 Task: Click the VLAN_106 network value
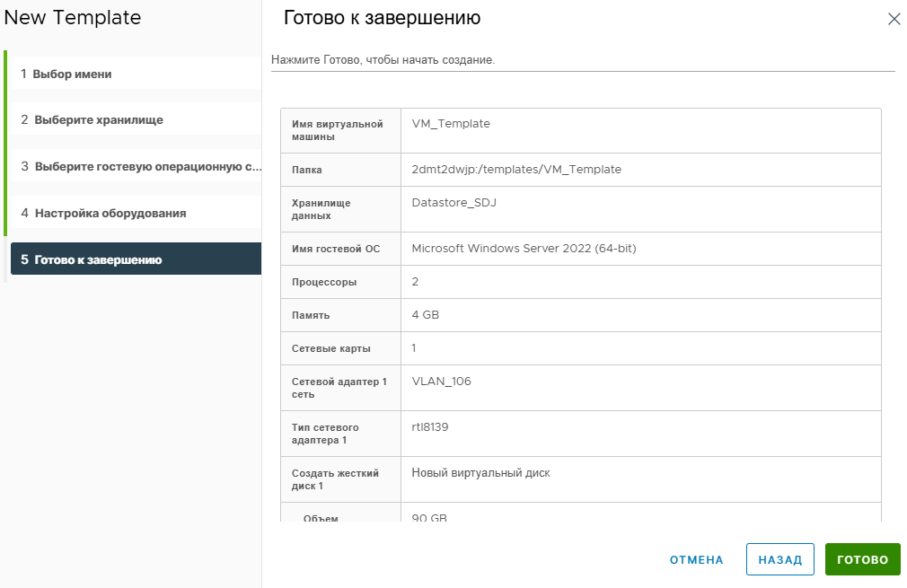pyautogui.click(x=441, y=382)
